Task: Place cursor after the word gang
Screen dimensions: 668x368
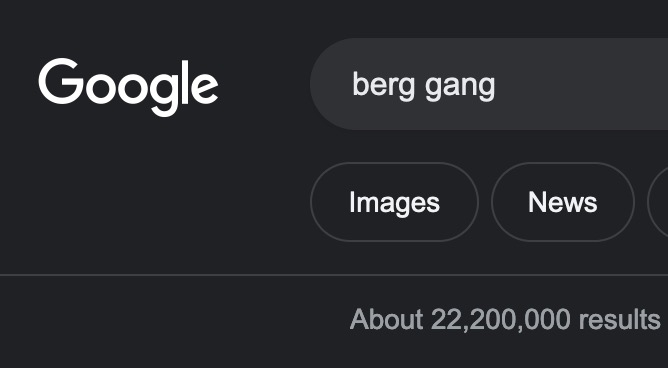Action: pos(496,85)
